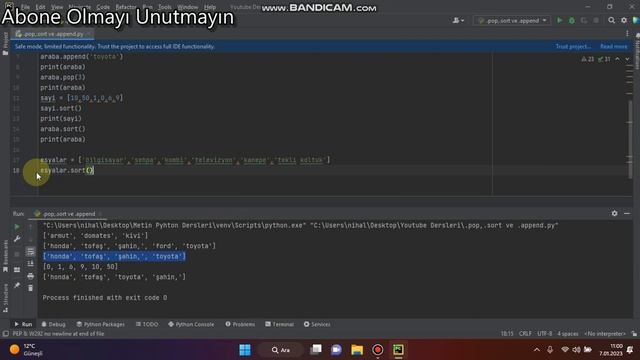Toggle the Notifications sidebar on the right
Image resolution: width=640 pixels, height=360 pixels.
click(x=637, y=51)
